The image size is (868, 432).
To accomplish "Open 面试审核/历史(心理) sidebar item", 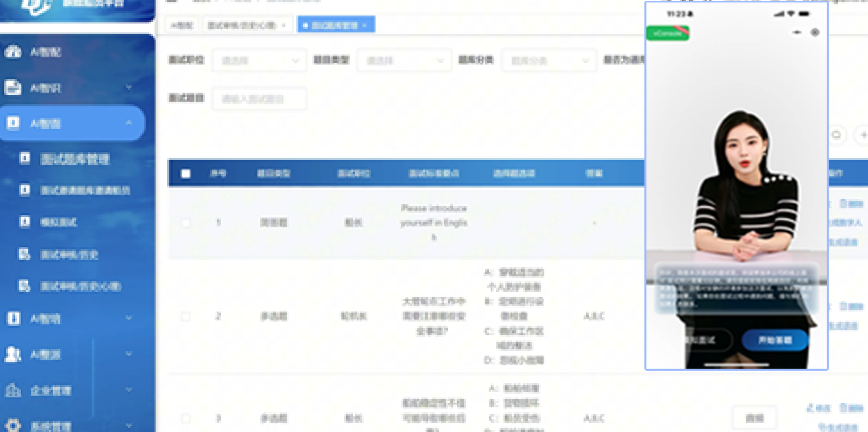I will [81, 286].
